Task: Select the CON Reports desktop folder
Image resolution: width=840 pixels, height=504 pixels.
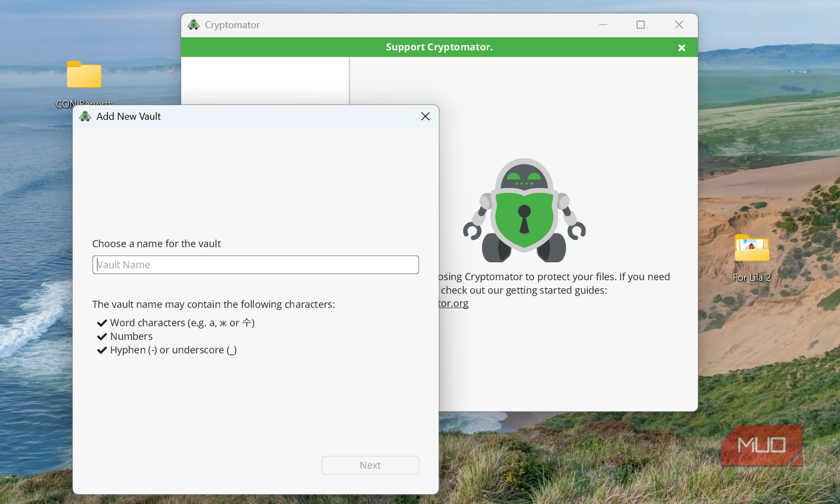Action: coord(84,84)
